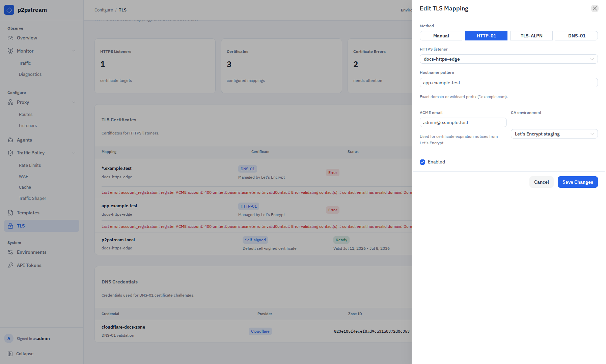Screen dimensions: 606x364
Task: Open Traffic Shaper in the sidebar
Action: pos(32,198)
